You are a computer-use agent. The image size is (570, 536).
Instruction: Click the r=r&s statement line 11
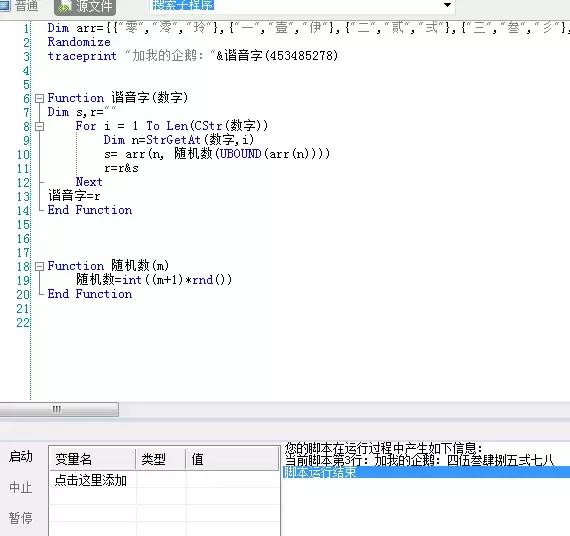click(x=121, y=168)
